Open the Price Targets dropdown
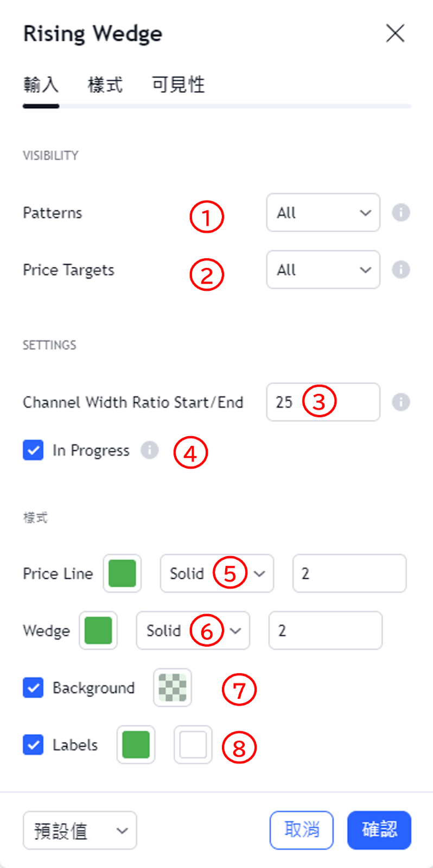 point(323,270)
